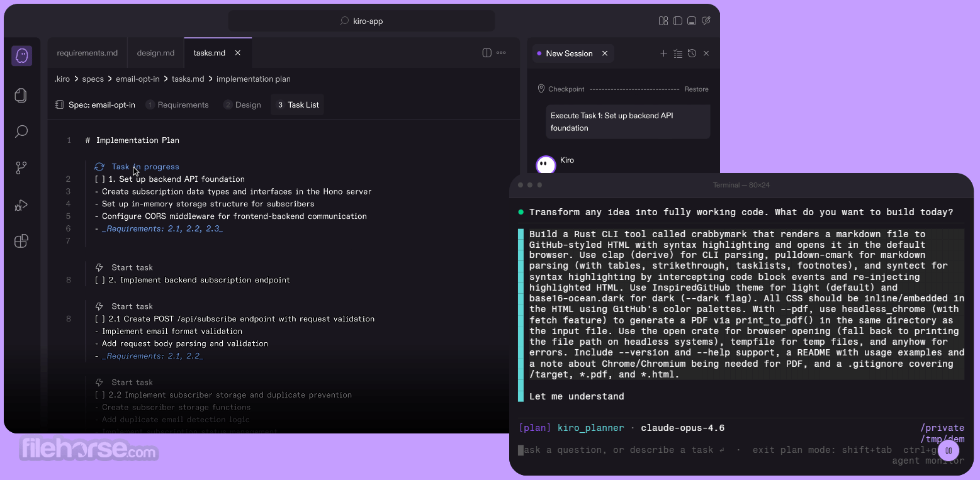Click kiro_planner in the terminal status line
The image size is (980, 480).
(591, 428)
